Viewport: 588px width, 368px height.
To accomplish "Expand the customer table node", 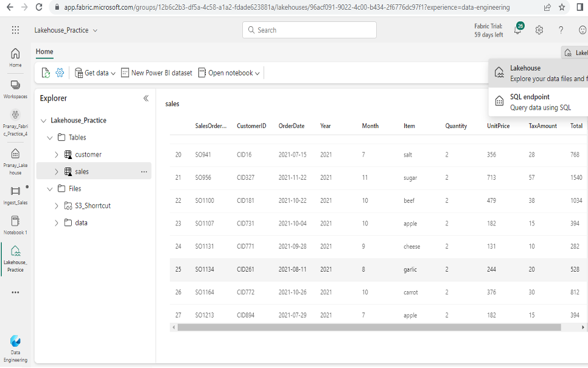I will [56, 155].
